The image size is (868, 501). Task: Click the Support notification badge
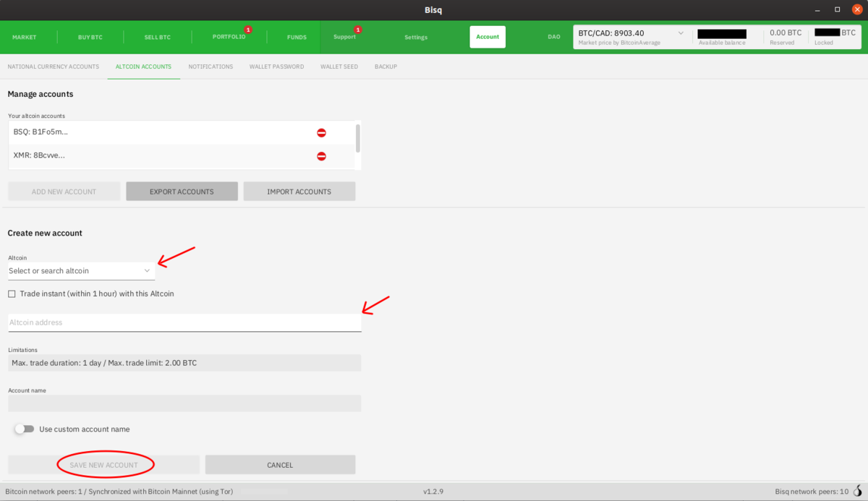[x=358, y=30]
